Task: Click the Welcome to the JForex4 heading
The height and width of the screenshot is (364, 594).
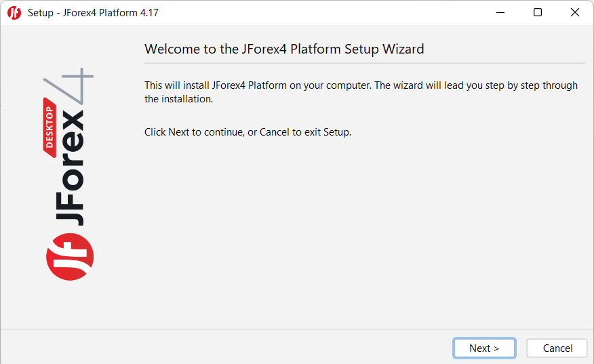Action: pyautogui.click(x=284, y=49)
